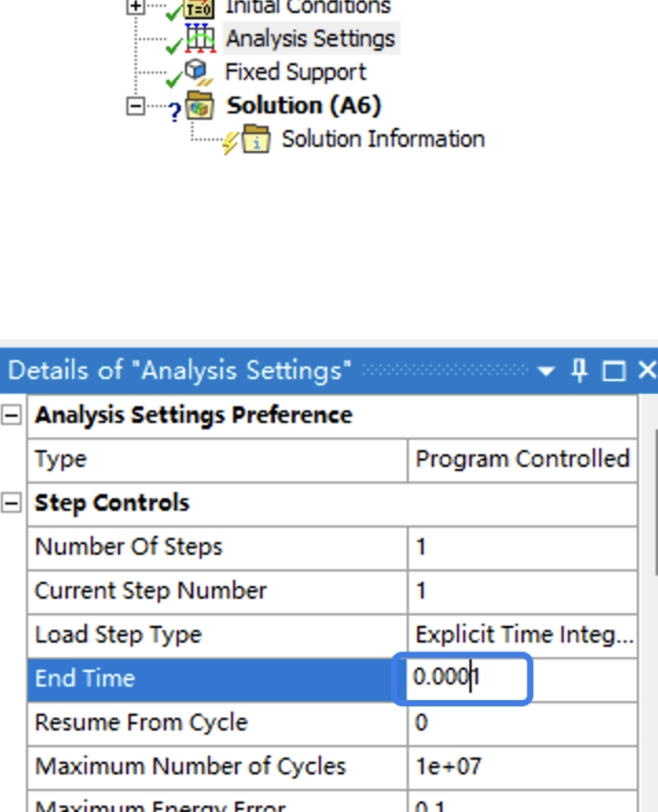Image resolution: width=658 pixels, height=812 pixels.
Task: Collapse the Solution (A6) tree node
Action: click(135, 106)
